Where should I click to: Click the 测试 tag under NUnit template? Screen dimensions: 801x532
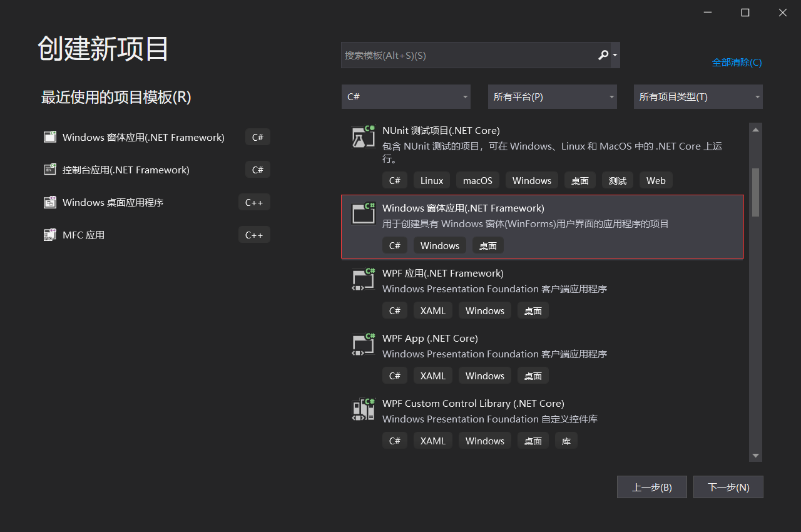pos(618,180)
